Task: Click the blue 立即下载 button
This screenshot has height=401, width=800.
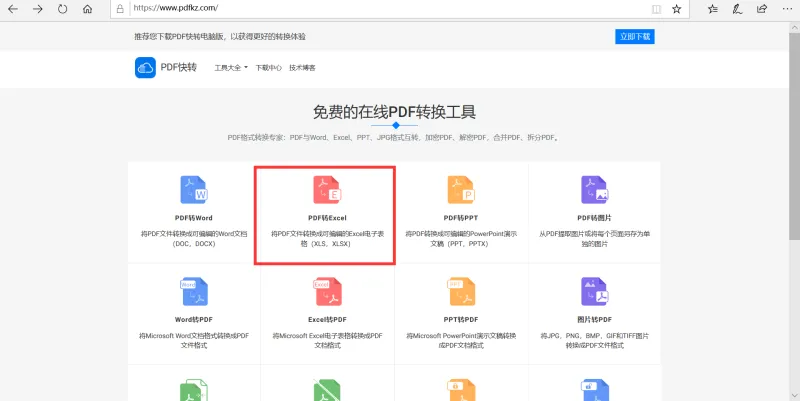Action: point(635,37)
